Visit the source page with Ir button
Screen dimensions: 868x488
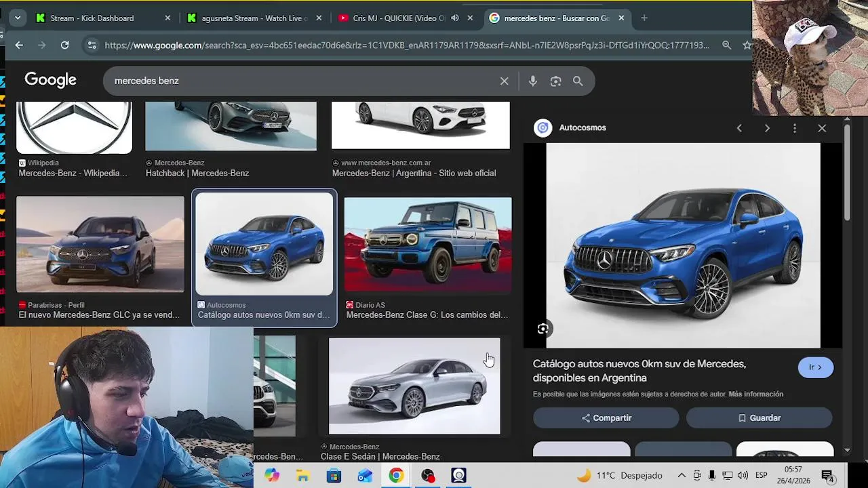(x=815, y=367)
